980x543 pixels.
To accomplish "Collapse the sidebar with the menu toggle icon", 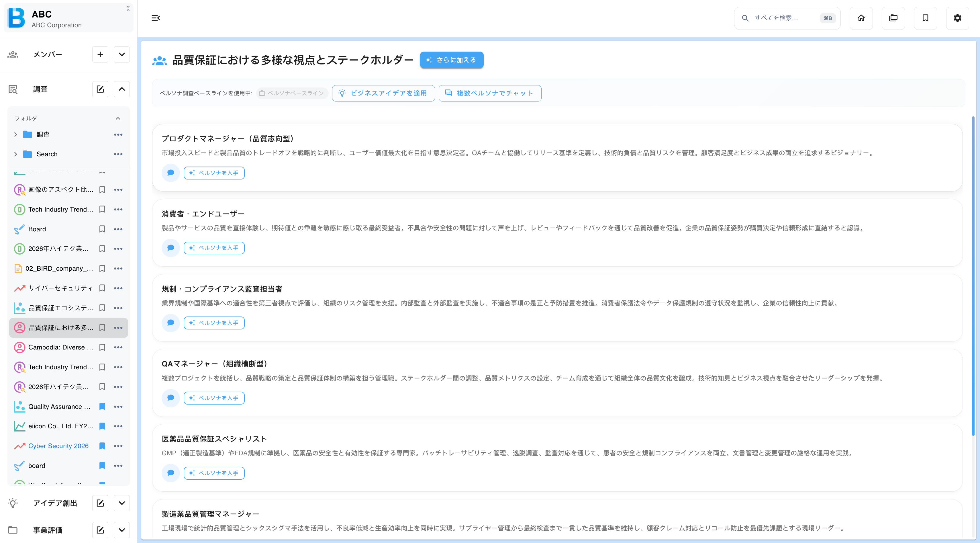I will (156, 18).
